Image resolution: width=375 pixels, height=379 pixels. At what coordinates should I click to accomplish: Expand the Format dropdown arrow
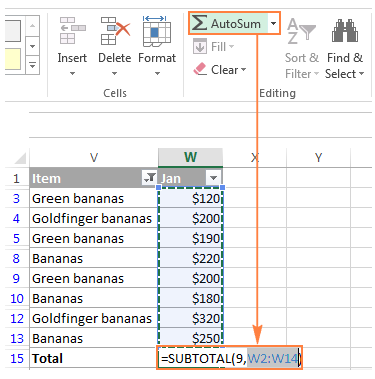(x=157, y=73)
